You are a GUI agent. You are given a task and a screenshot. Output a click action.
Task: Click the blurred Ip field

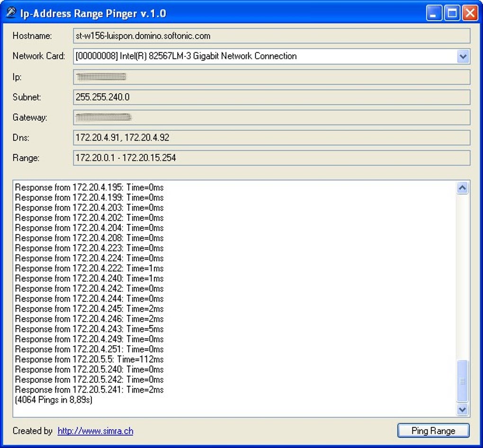[x=272, y=77]
